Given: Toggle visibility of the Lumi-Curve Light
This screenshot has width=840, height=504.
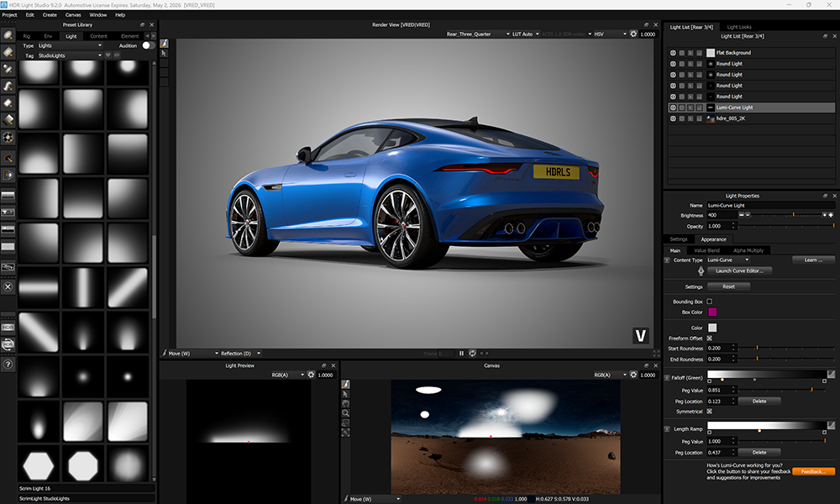Looking at the screenshot, I should (673, 107).
